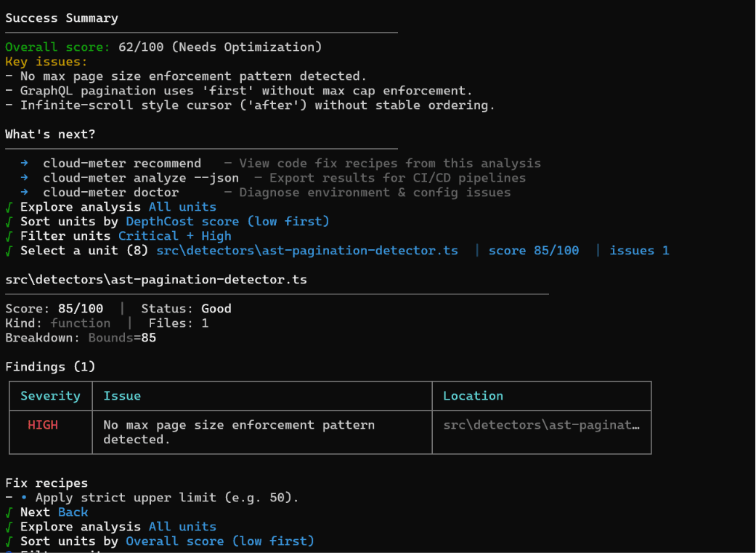Click 'Export results for CI/CD pipelines' description

pos(398,177)
